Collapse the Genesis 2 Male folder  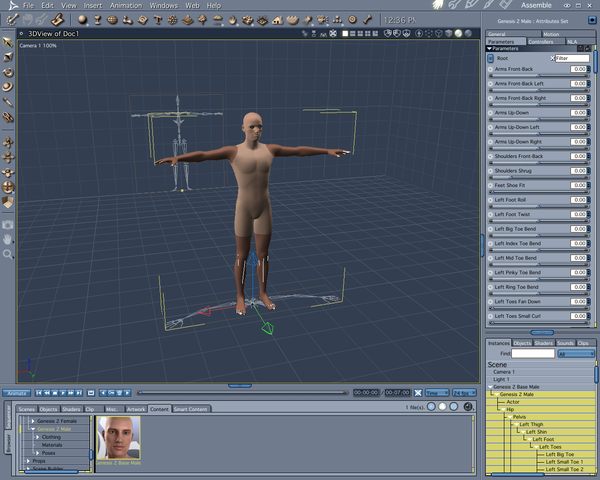click(x=33, y=429)
